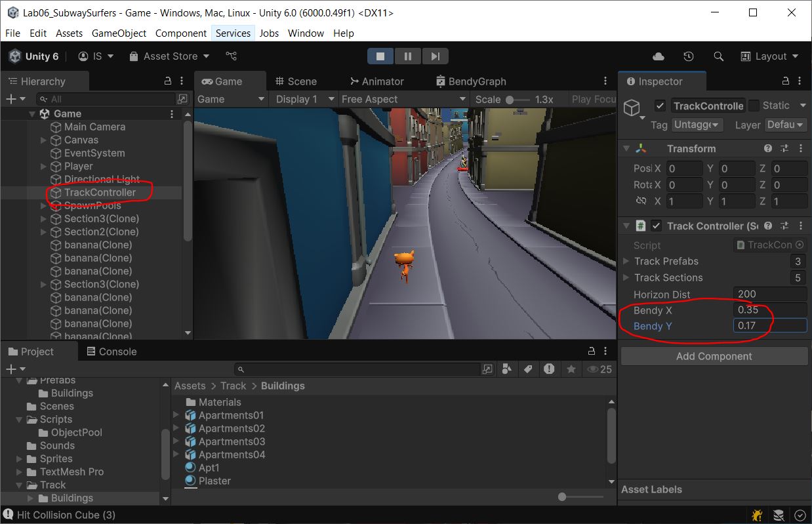Open Transform component preset settings icon
The width and height of the screenshot is (812, 524).
(x=784, y=149)
